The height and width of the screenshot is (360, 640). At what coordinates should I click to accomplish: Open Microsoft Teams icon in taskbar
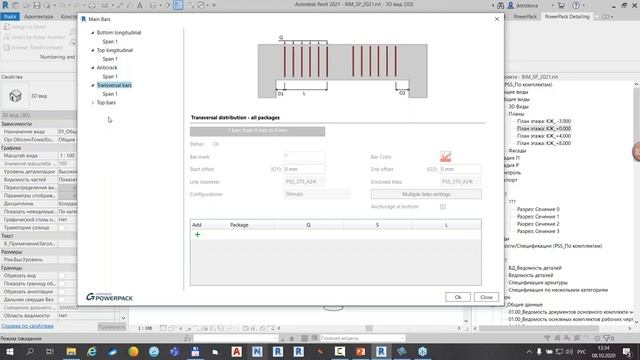pyautogui.click(x=174, y=351)
